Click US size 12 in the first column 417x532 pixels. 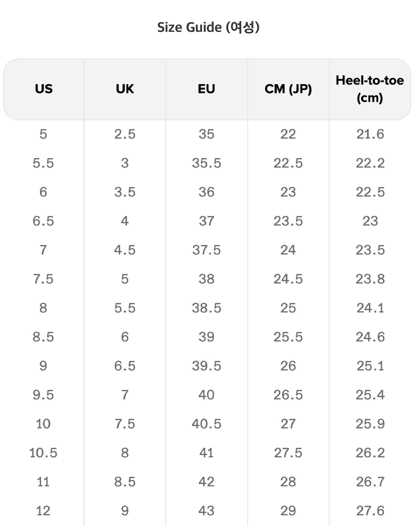point(43,511)
